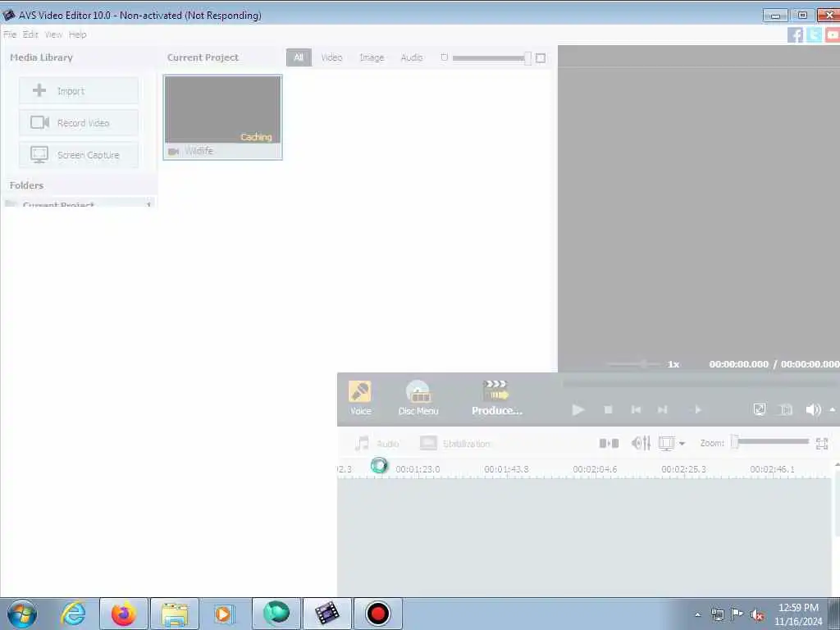The height and width of the screenshot is (630, 840).
Task: Select the Audio media filter tab
Action: pyautogui.click(x=412, y=57)
